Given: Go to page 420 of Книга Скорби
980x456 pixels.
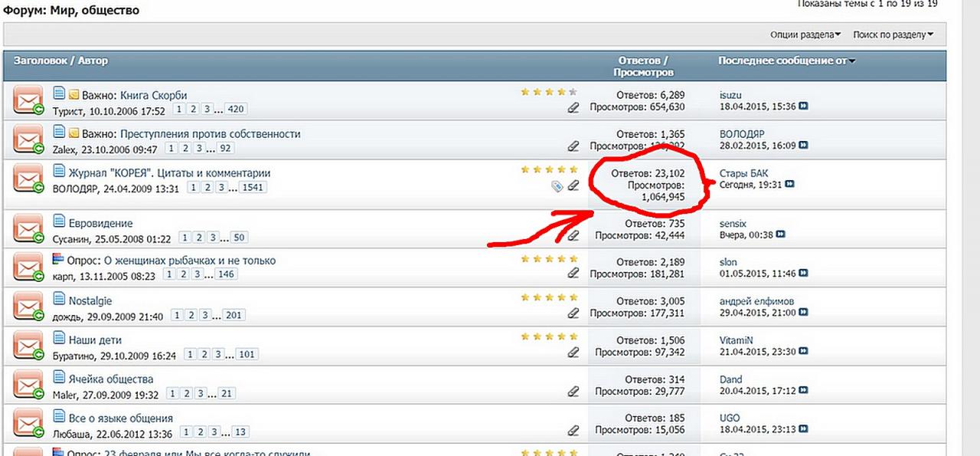Looking at the screenshot, I should pyautogui.click(x=235, y=110).
